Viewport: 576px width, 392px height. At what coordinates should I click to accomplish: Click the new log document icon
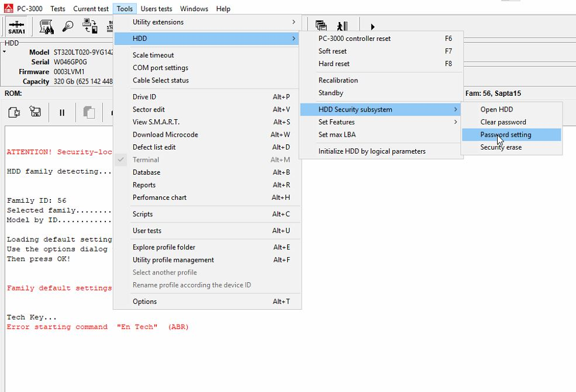[15, 112]
